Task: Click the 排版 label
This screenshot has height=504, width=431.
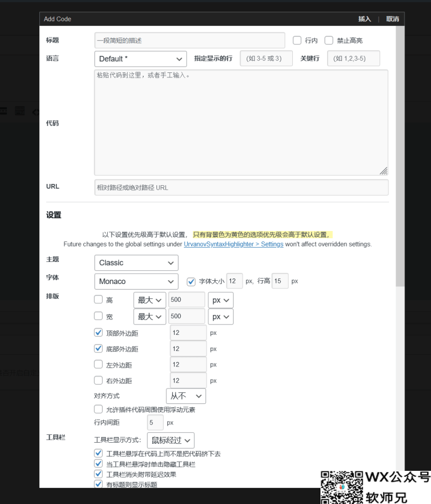Action: 52,296
